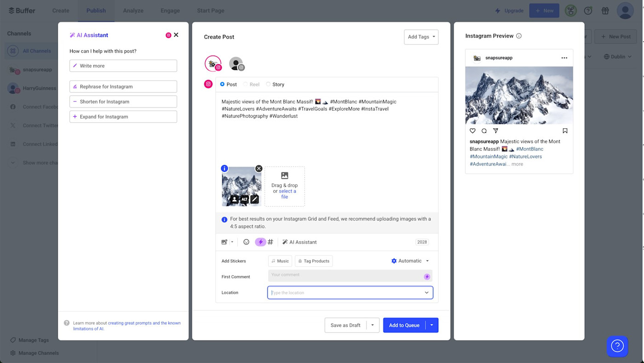Image resolution: width=644 pixels, height=363 pixels.
Task: Open the user avatar account menu
Action: [x=625, y=11]
